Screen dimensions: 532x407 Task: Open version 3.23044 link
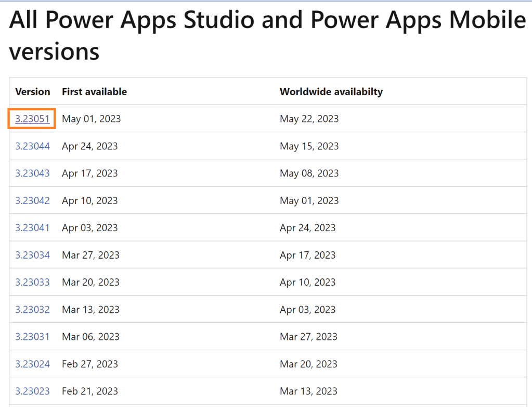[32, 146]
